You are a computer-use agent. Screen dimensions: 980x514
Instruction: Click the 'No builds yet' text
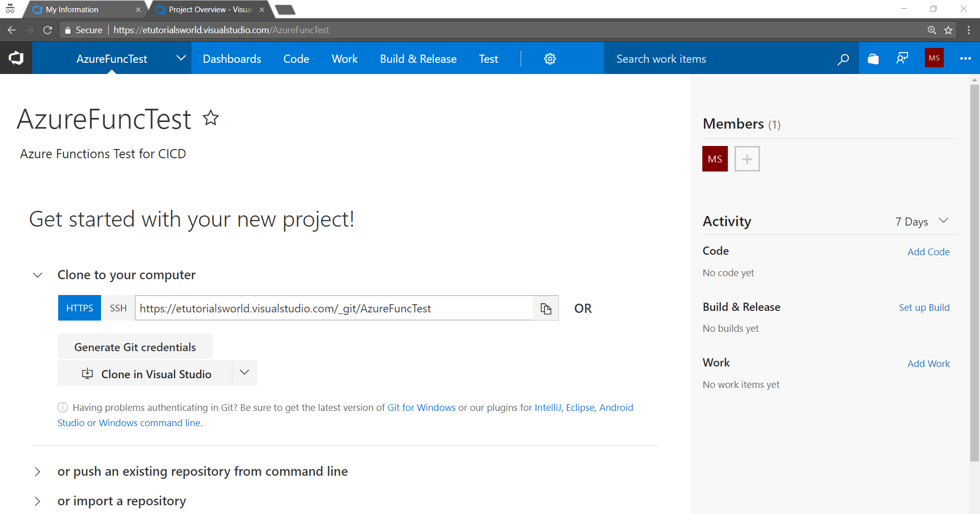731,328
